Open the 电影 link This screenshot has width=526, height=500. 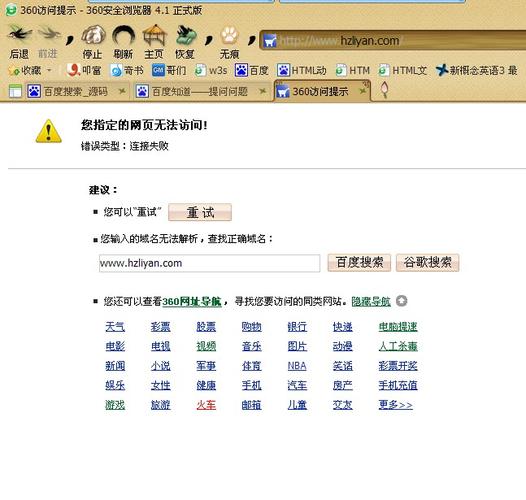click(115, 346)
